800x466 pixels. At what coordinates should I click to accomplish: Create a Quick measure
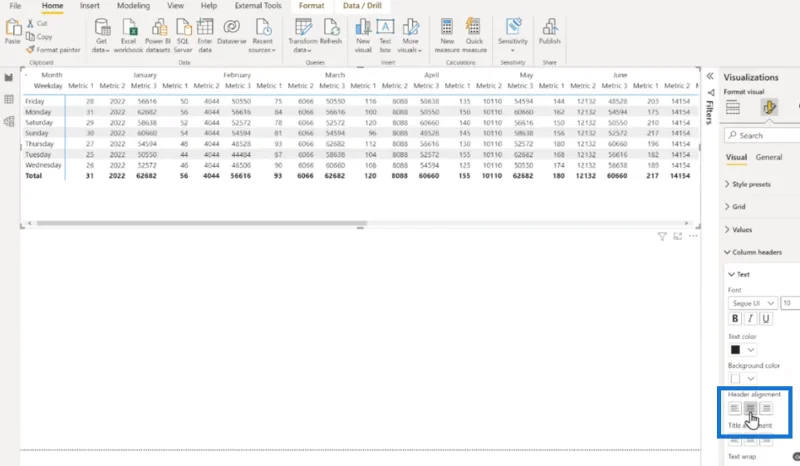[x=474, y=36]
